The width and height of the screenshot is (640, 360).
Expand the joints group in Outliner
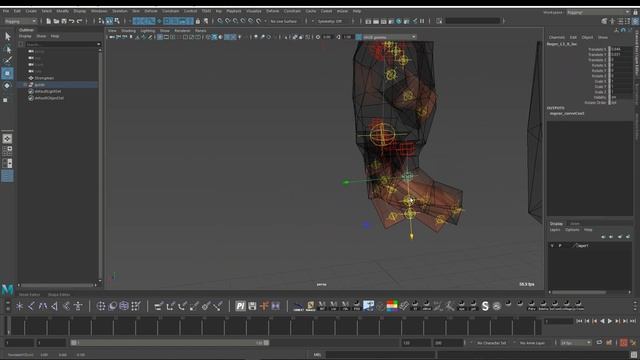tap(25, 85)
